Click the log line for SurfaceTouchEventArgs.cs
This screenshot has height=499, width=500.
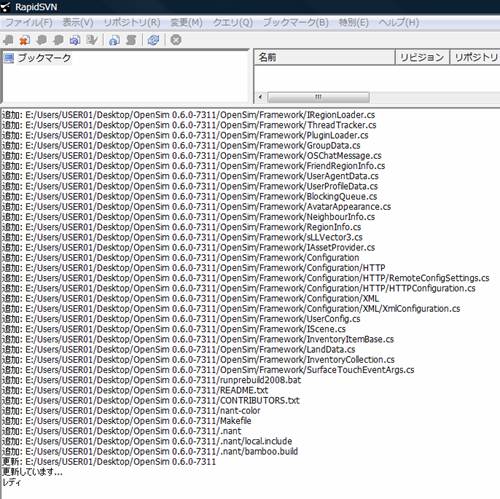click(208, 370)
